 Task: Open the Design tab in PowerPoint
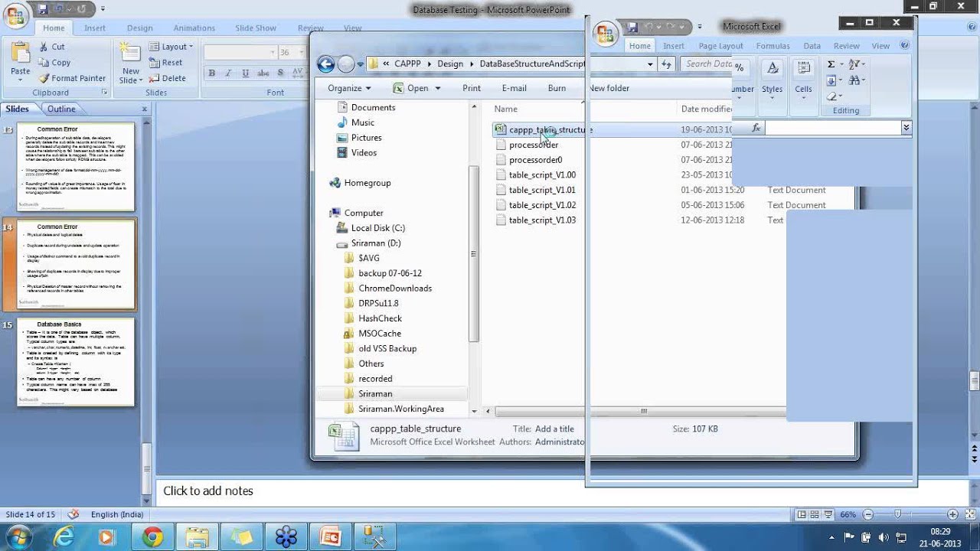140,28
